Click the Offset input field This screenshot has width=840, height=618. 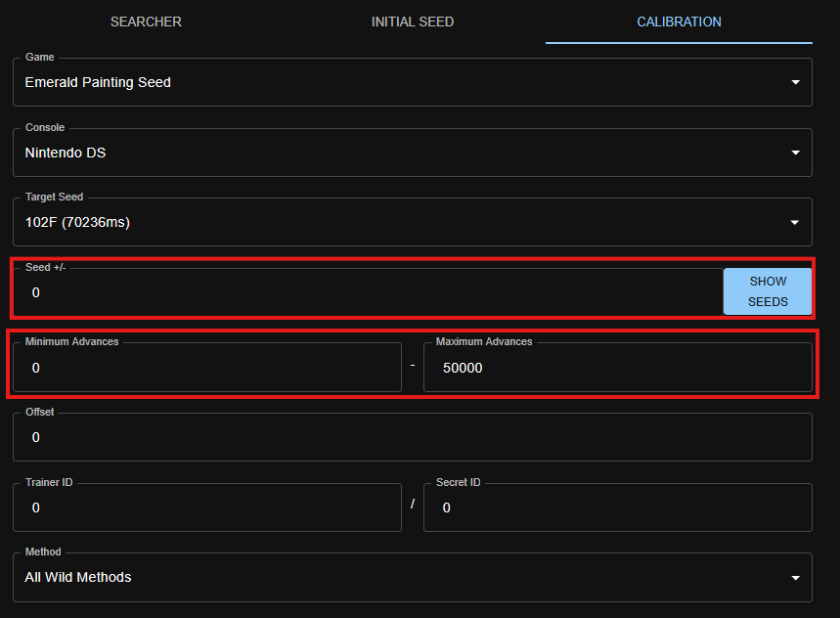pos(412,437)
